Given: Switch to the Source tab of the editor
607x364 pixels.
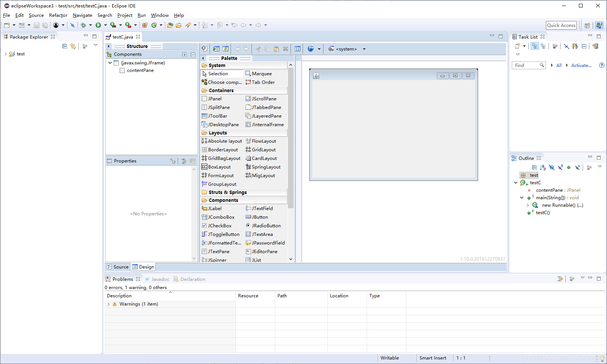Looking at the screenshot, I should pyautogui.click(x=117, y=267).
